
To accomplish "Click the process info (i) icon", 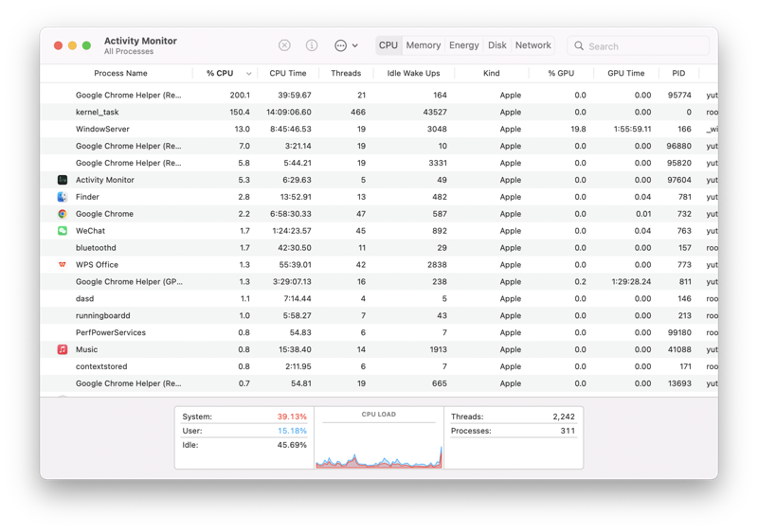I will (312, 45).
